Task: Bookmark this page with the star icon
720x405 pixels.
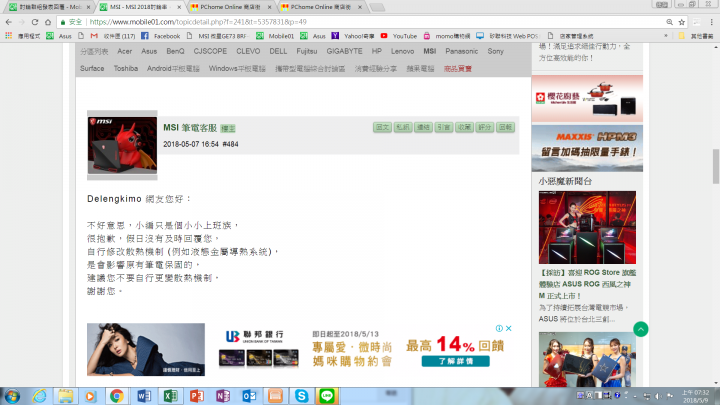Action: 682,22
